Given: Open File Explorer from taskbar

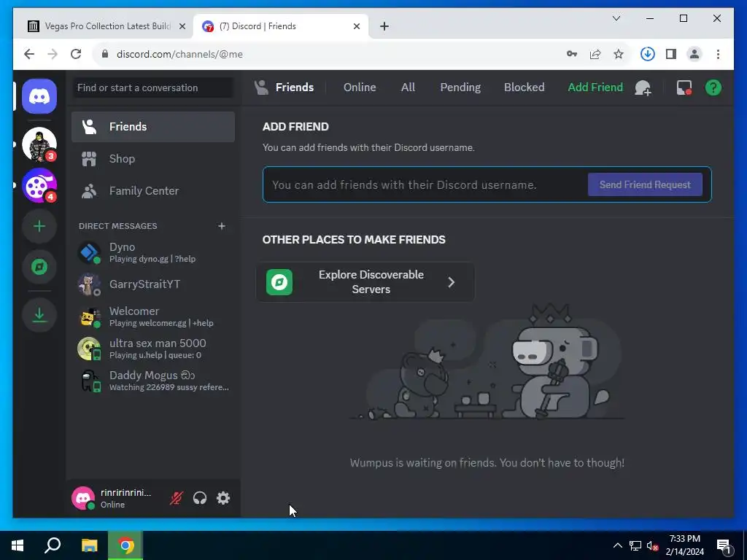Looking at the screenshot, I should (x=89, y=545).
